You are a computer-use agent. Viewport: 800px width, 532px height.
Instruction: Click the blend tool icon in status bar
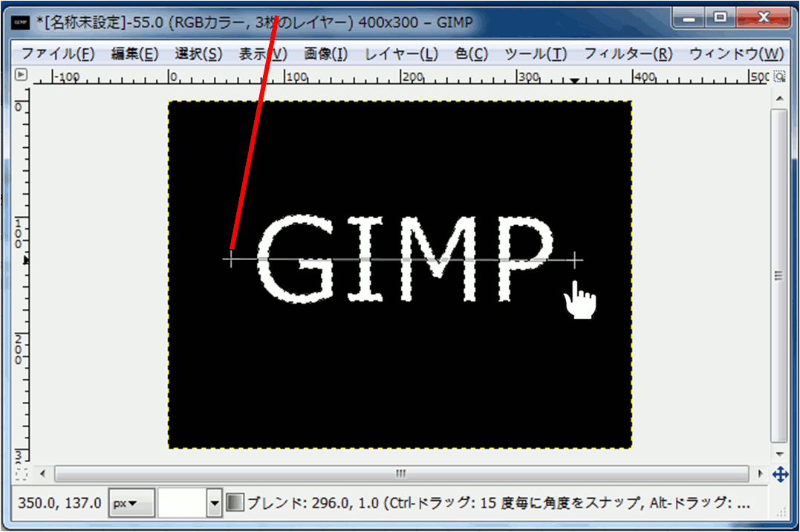tap(235, 503)
